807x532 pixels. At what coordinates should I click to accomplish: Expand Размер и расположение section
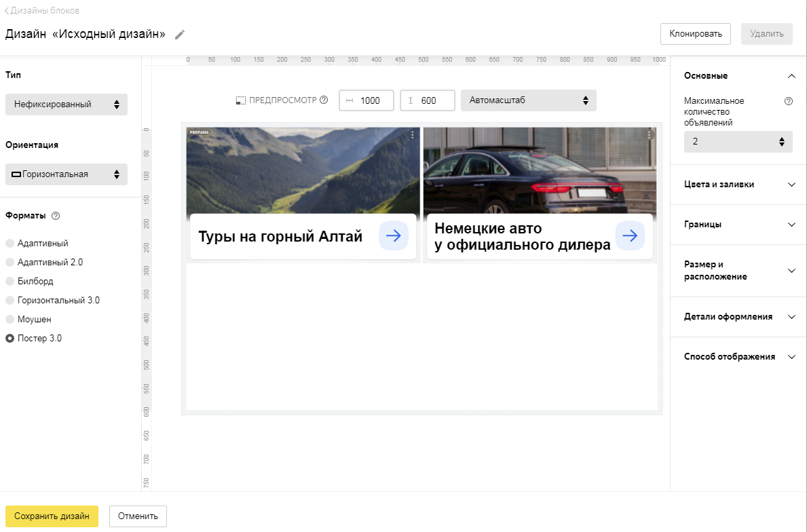[738, 271]
